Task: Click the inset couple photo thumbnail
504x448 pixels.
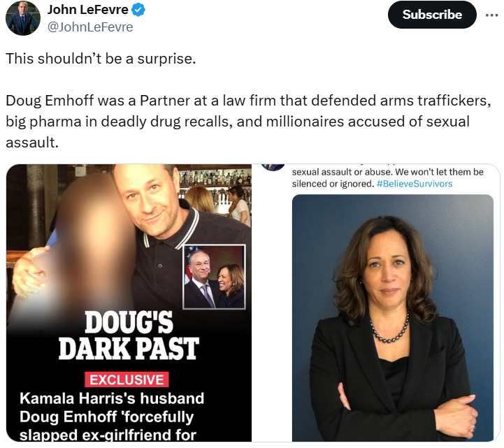Action: (x=214, y=277)
